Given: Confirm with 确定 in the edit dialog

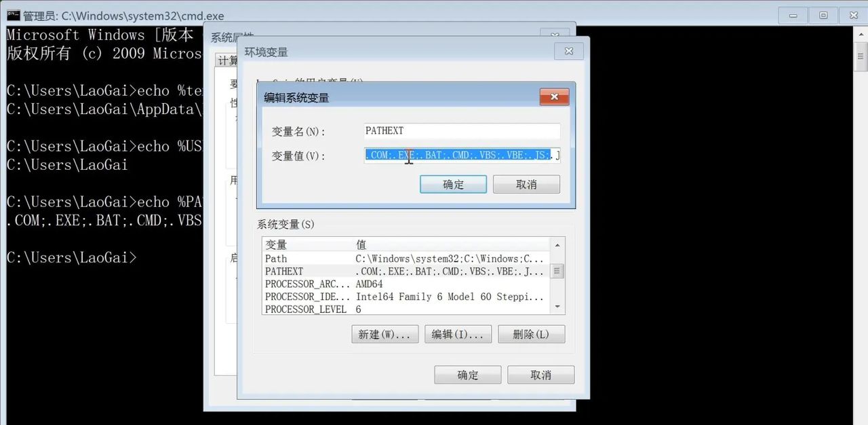Looking at the screenshot, I should [x=453, y=184].
